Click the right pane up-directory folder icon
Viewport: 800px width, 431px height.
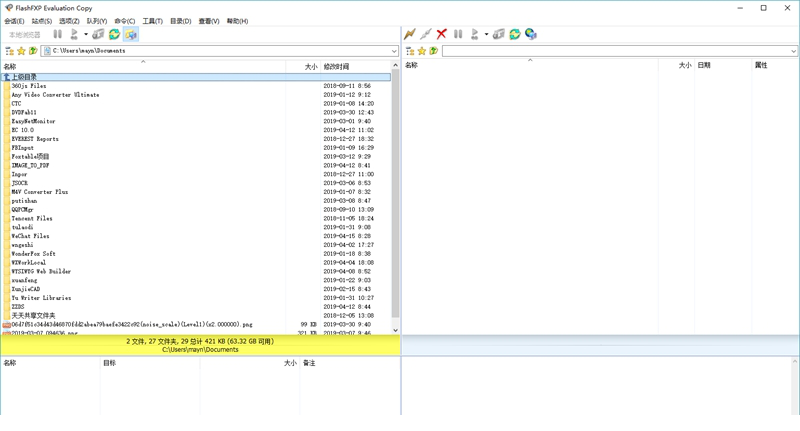pos(434,51)
